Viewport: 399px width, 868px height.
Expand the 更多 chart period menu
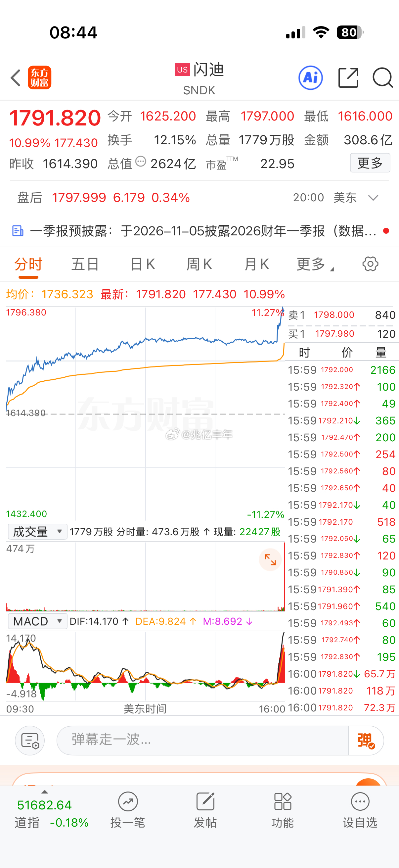point(315,264)
